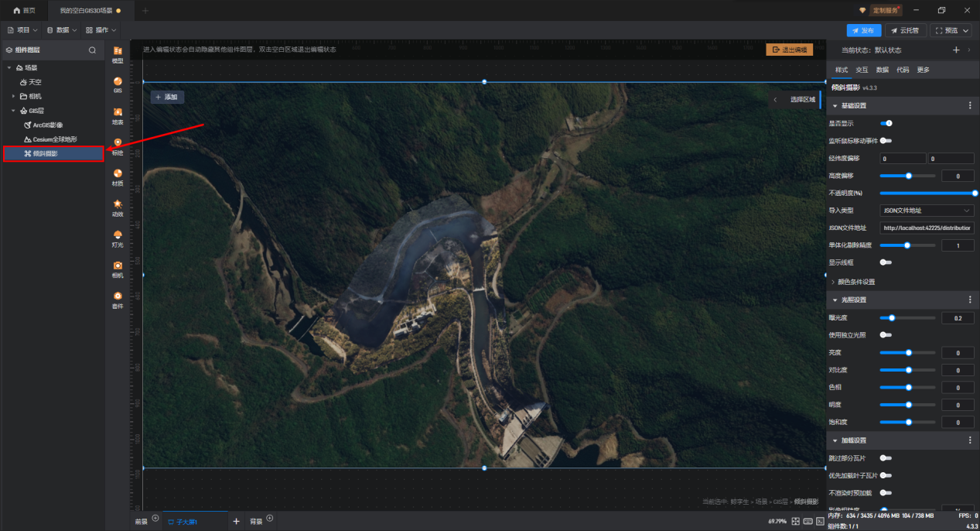The height and width of the screenshot is (531, 980).
Task: Switch to the 交互 tab
Action: pyautogui.click(x=861, y=70)
